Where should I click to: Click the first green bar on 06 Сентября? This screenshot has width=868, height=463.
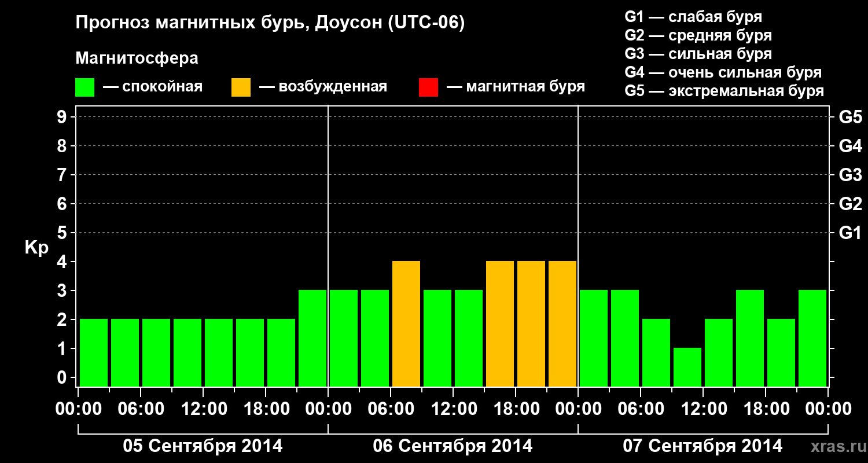point(344,338)
